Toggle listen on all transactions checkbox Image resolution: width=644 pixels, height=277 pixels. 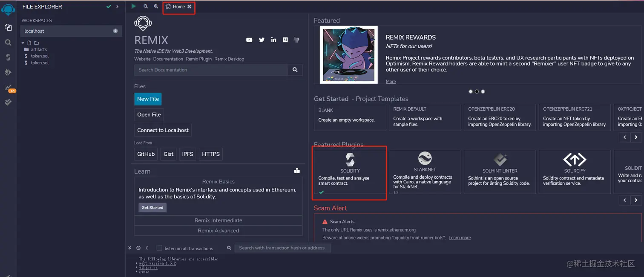point(159,248)
